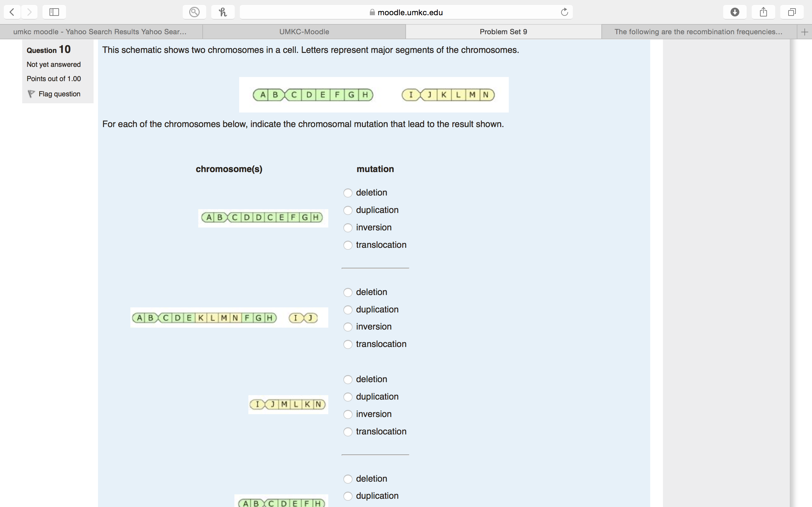
Task: Open a new tab with plus icon
Action: point(804,32)
